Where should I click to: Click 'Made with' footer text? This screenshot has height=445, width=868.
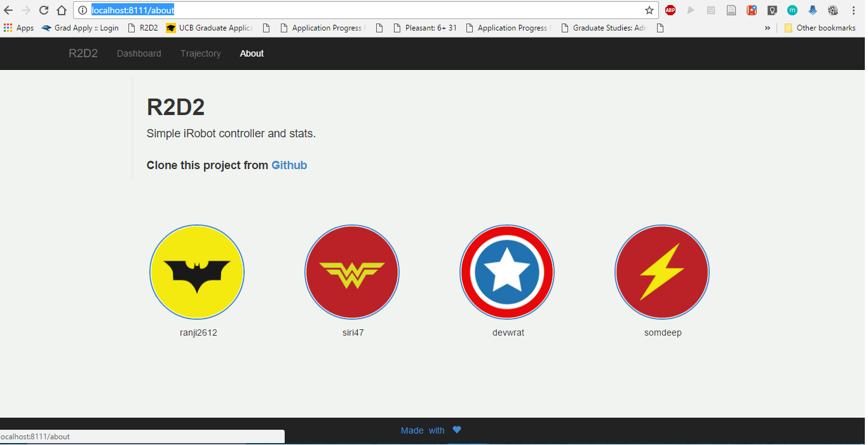[x=423, y=430]
